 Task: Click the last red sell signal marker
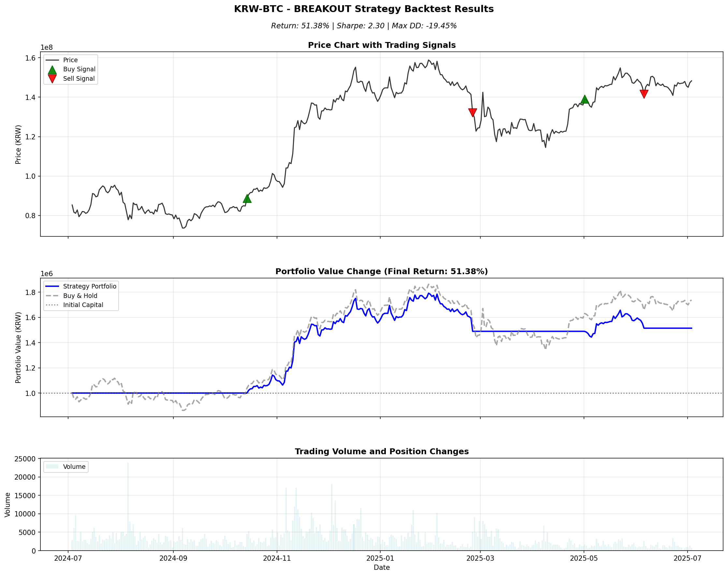click(644, 94)
